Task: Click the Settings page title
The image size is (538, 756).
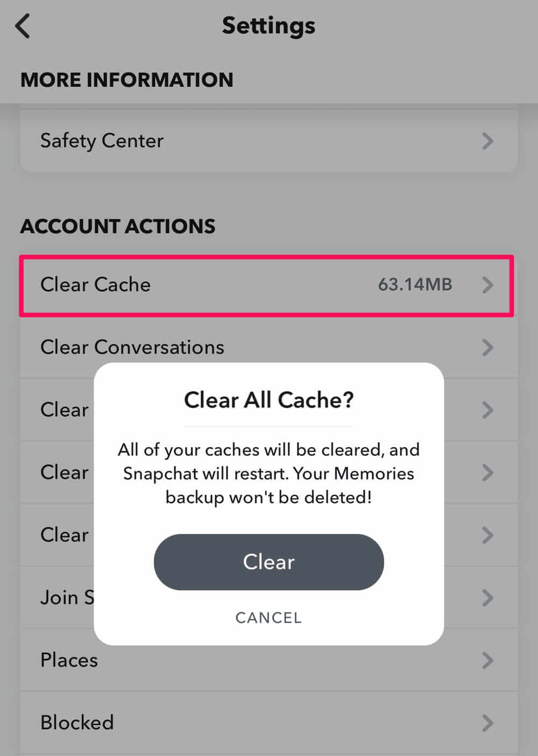Action: [268, 26]
